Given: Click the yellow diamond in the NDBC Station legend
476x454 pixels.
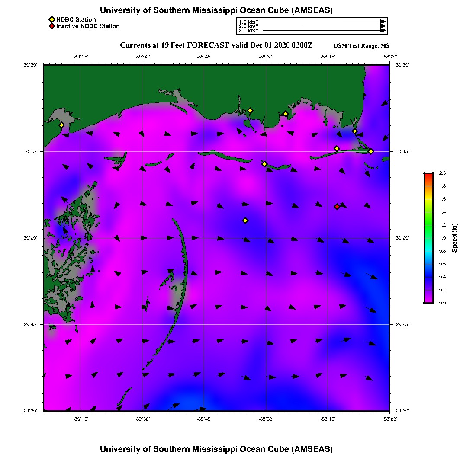Looking at the screenshot, I should point(51,19).
